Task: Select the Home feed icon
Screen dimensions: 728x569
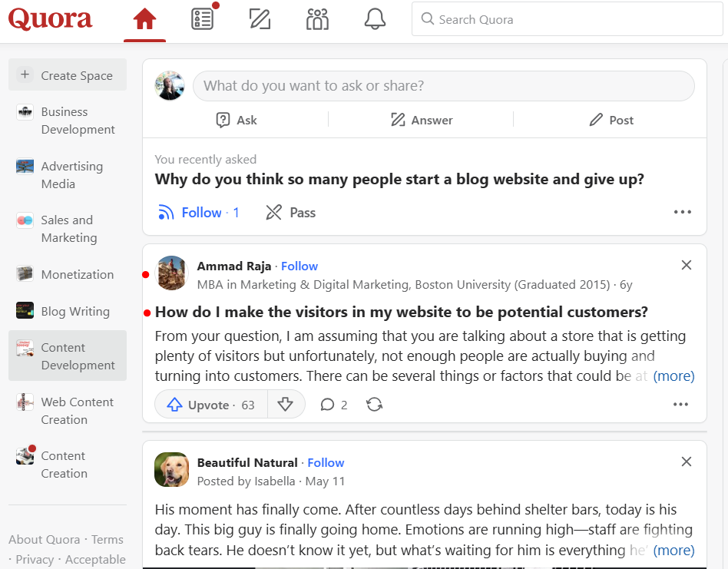Action: tap(144, 18)
